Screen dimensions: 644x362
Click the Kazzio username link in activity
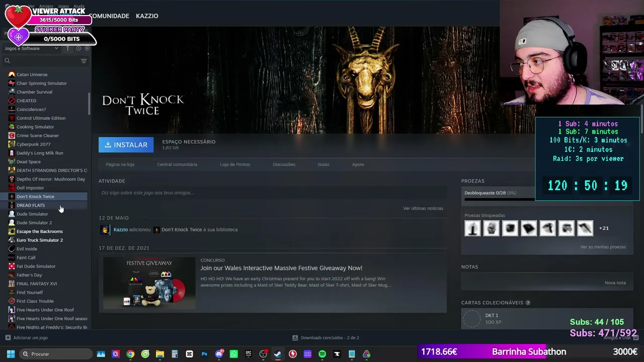[x=121, y=230]
